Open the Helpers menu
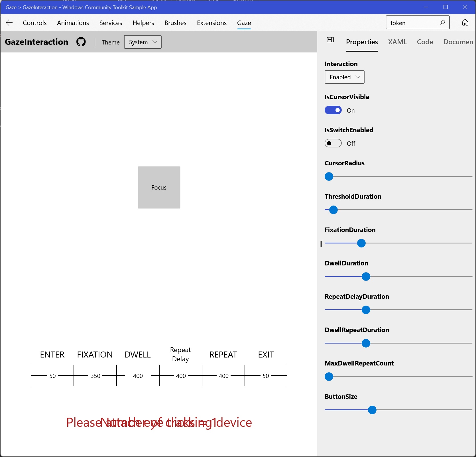The image size is (476, 457). click(143, 23)
